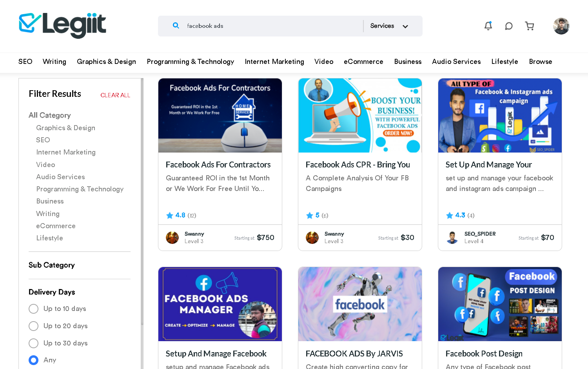Select the Up to 30 days option
Screen dimensions: 588x369
click(34, 343)
